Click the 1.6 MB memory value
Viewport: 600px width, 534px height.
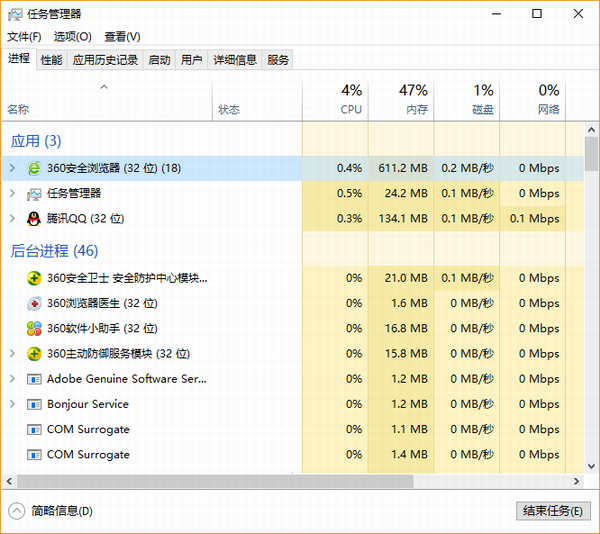[409, 303]
